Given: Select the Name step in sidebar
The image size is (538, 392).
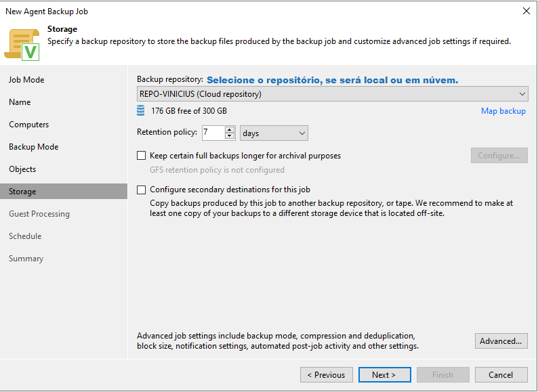Looking at the screenshot, I should coord(20,102).
